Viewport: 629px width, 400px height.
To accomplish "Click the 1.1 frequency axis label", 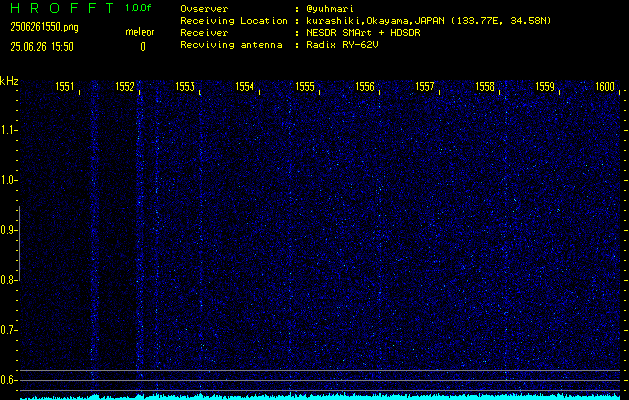I will 8,130.
